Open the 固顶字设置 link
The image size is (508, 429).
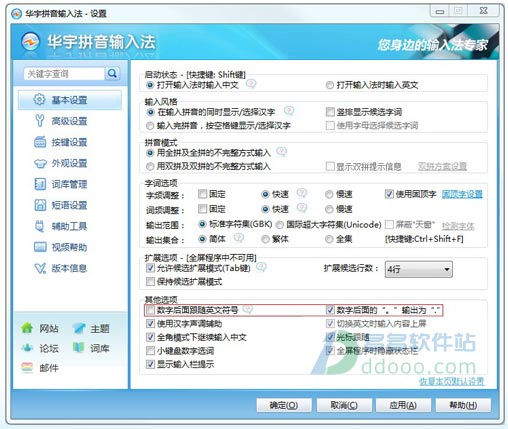462,194
